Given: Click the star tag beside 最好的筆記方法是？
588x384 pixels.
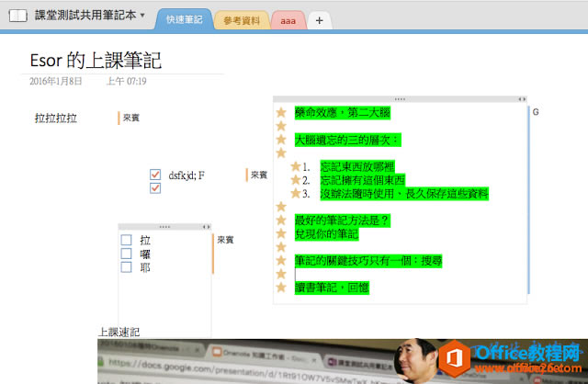Looking at the screenshot, I should point(281,220).
